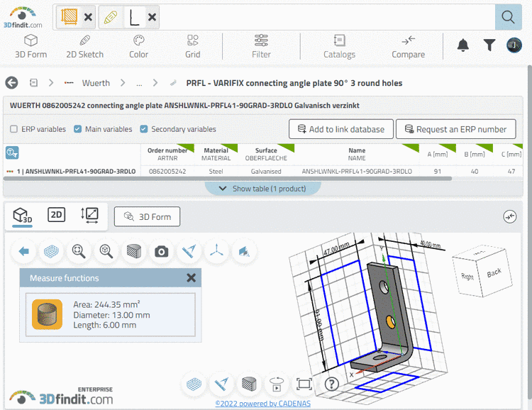Open the powered by CADENAS link
532x410 pixels.
[263, 404]
